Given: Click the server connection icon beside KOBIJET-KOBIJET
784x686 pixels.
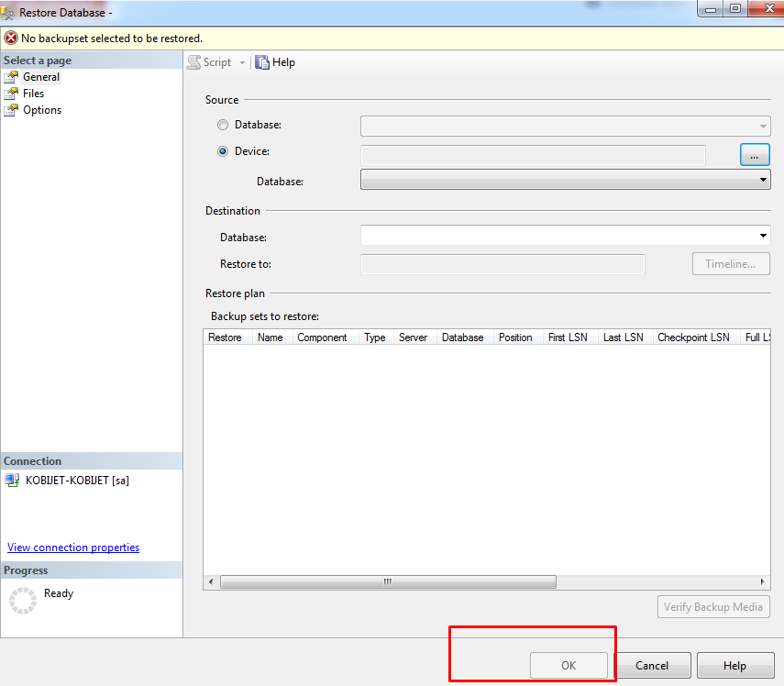Looking at the screenshot, I should pyautogui.click(x=12, y=481).
